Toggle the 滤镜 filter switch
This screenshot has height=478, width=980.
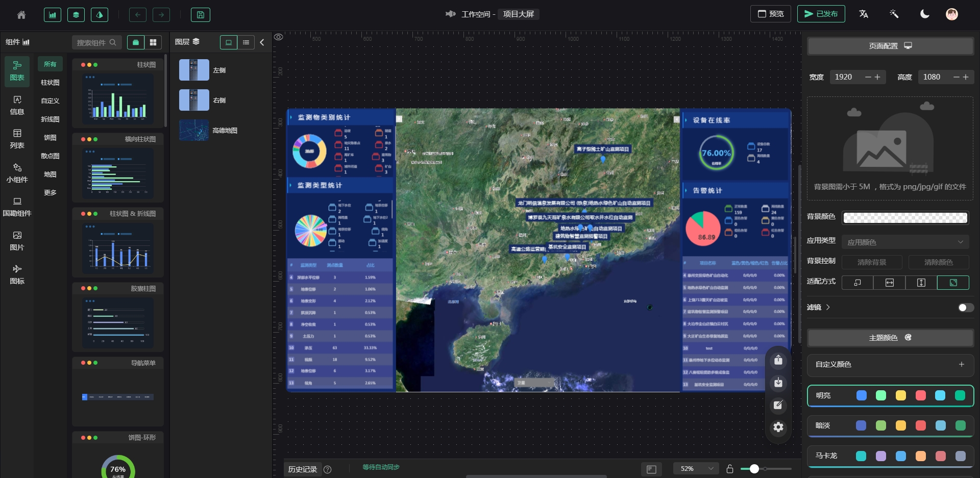[965, 308]
